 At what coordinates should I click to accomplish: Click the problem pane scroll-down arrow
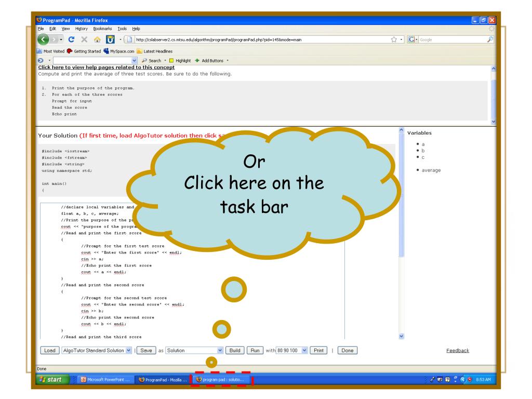click(x=494, y=122)
